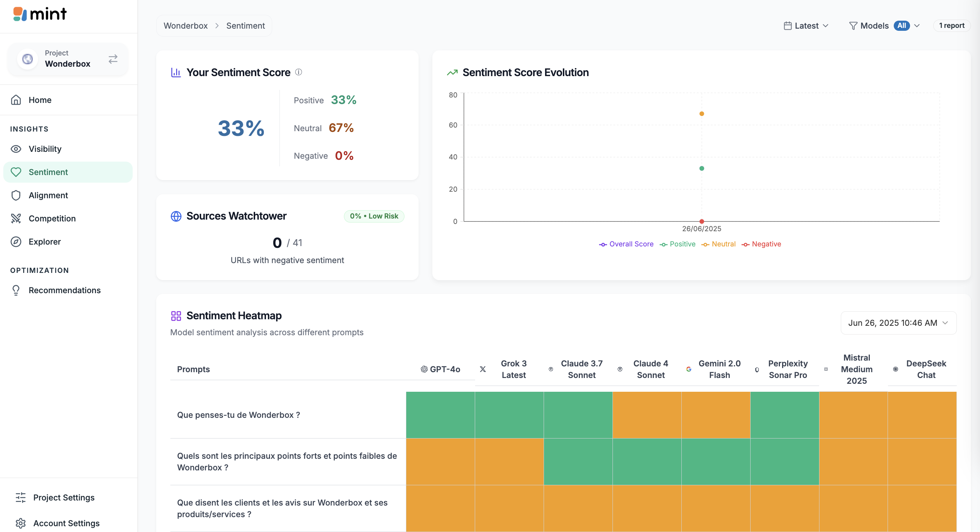Click the Wonderbox breadcrumb link
This screenshot has height=532, width=980.
tap(186, 25)
